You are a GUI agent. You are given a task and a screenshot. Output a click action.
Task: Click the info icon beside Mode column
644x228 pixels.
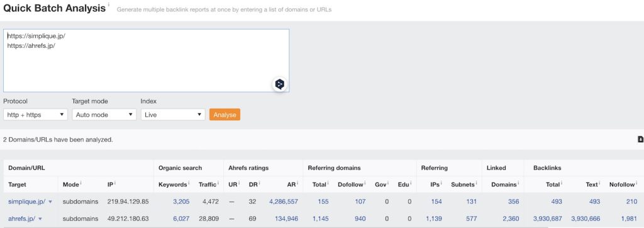(x=82, y=182)
